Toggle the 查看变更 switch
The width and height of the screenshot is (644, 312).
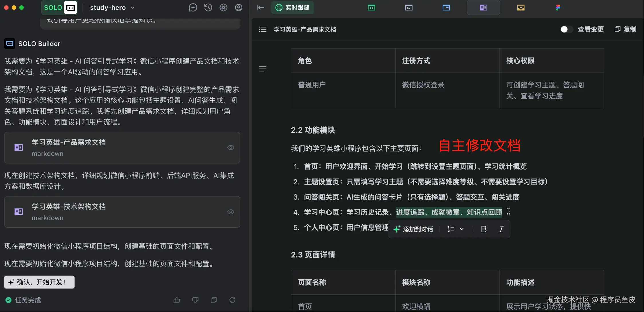tap(566, 29)
